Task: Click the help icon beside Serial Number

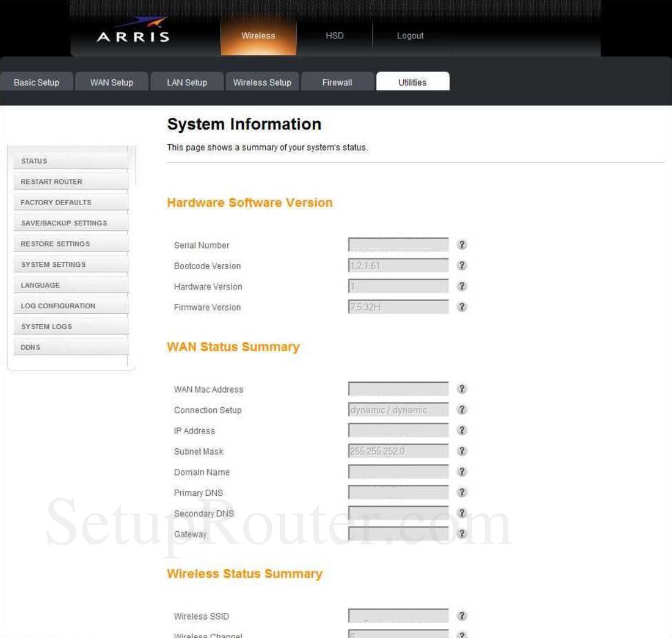Action: coord(462,244)
